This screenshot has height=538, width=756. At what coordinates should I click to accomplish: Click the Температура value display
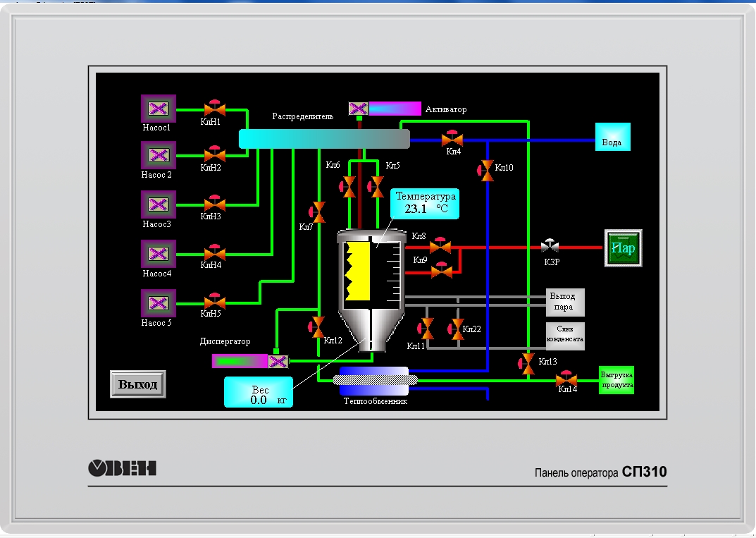(426, 203)
